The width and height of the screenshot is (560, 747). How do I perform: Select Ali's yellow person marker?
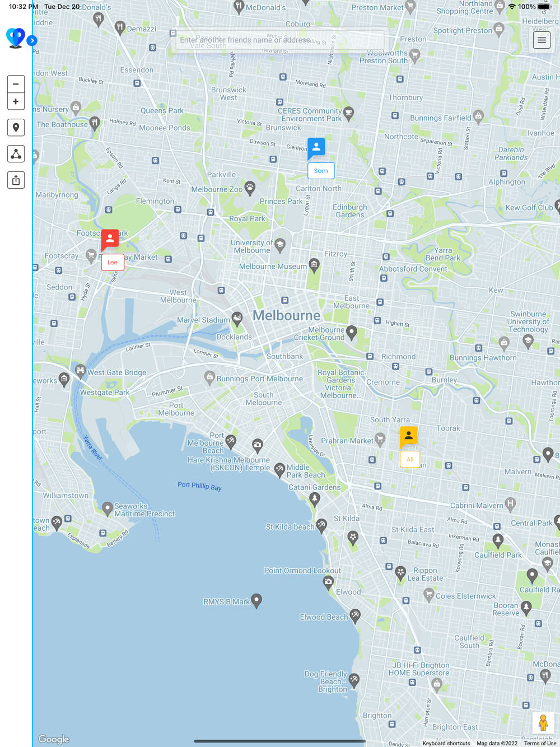409,437
